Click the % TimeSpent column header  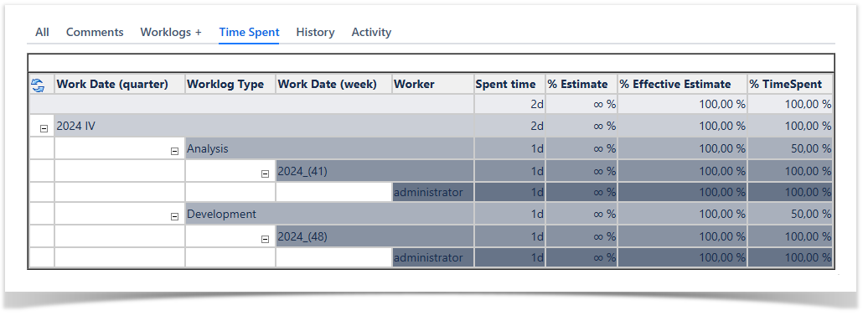click(790, 84)
